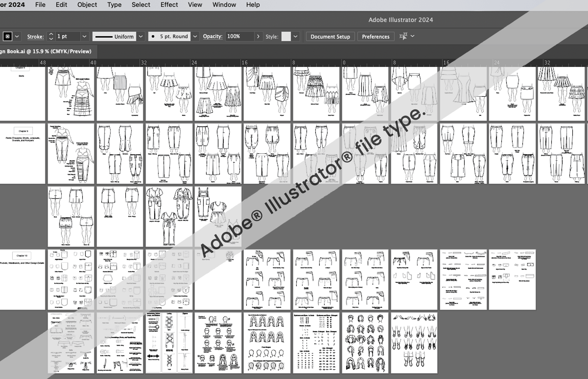588x379 pixels.
Task: Click the Preferences button
Action: click(x=376, y=36)
